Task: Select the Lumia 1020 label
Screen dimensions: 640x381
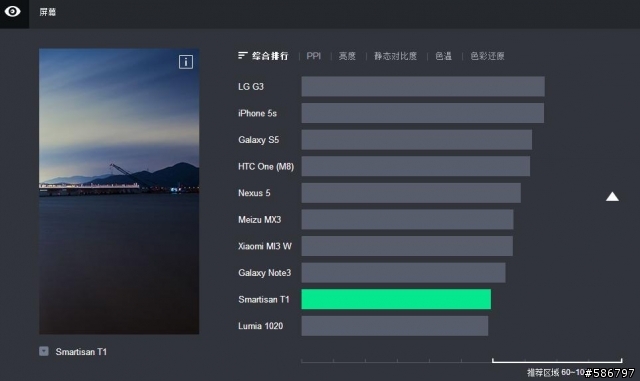Action: 260,326
